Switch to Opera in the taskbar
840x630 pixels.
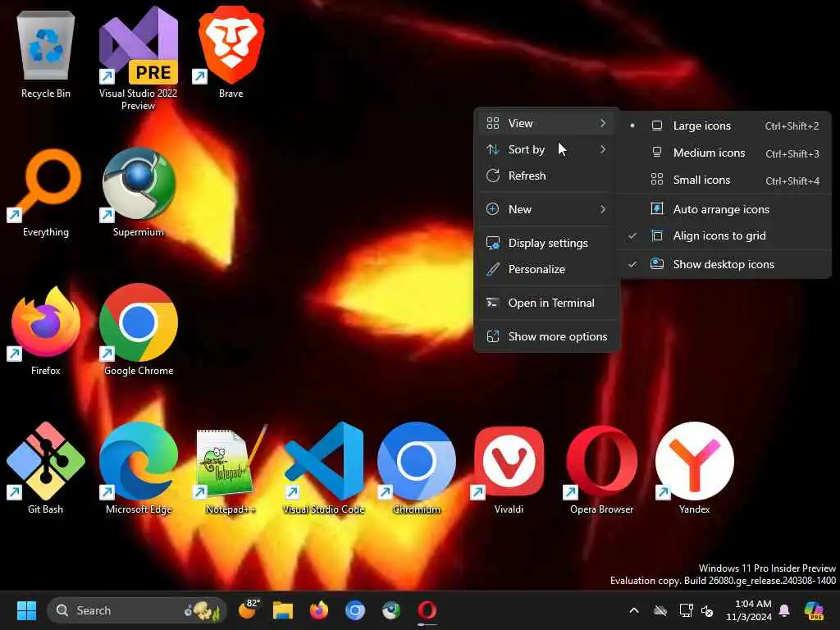(x=427, y=610)
